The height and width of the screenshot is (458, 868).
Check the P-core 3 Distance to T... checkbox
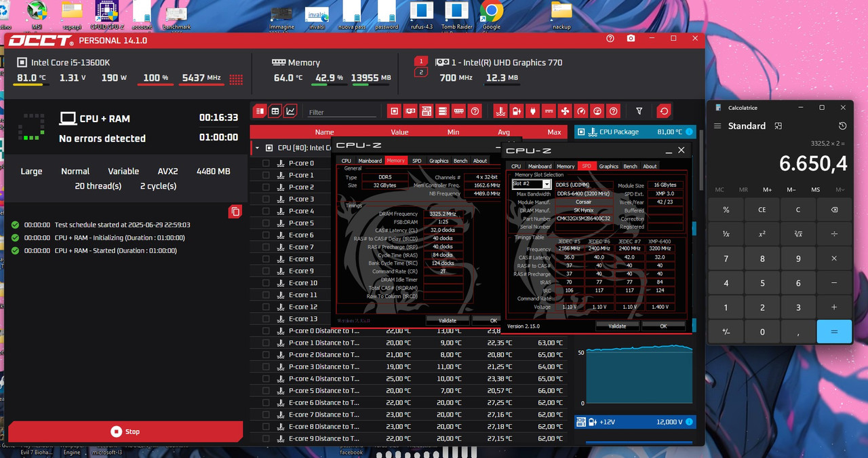(x=266, y=366)
